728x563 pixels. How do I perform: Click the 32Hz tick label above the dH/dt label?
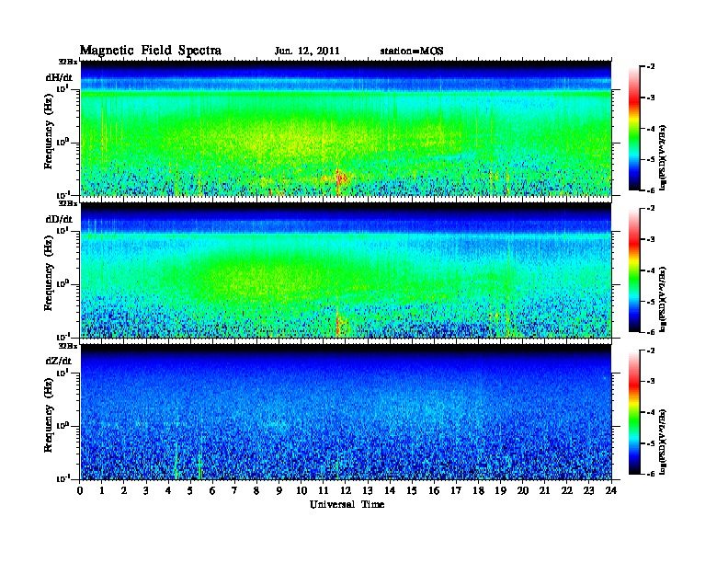67,62
